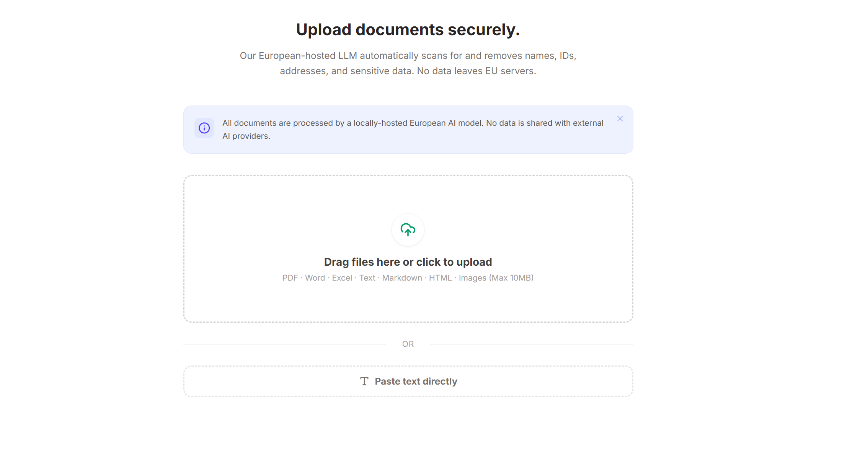
Task: Click the dashed paste-text box
Action: coord(408,381)
